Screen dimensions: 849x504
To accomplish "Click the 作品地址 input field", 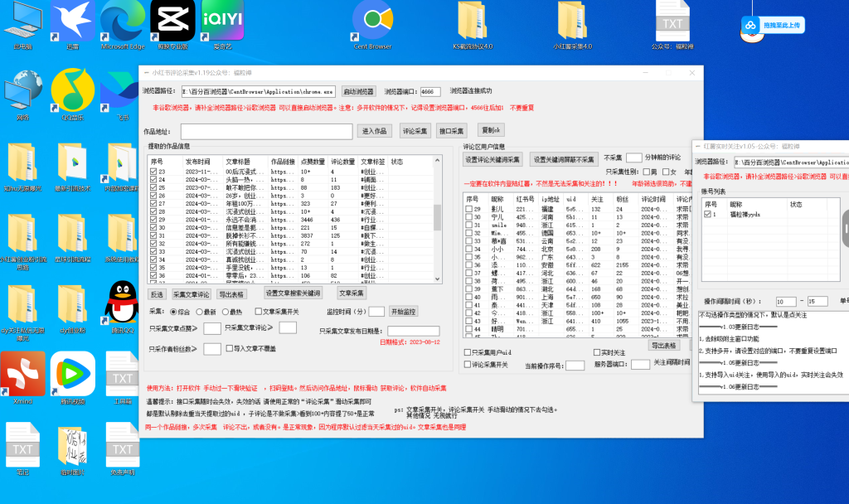I will 266,131.
